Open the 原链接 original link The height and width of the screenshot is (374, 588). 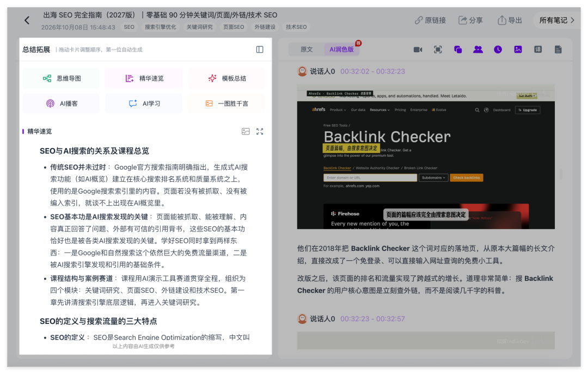pyautogui.click(x=430, y=20)
